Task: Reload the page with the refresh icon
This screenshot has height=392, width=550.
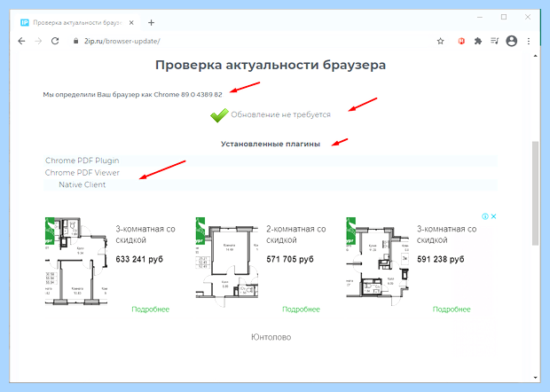Action: click(55, 41)
